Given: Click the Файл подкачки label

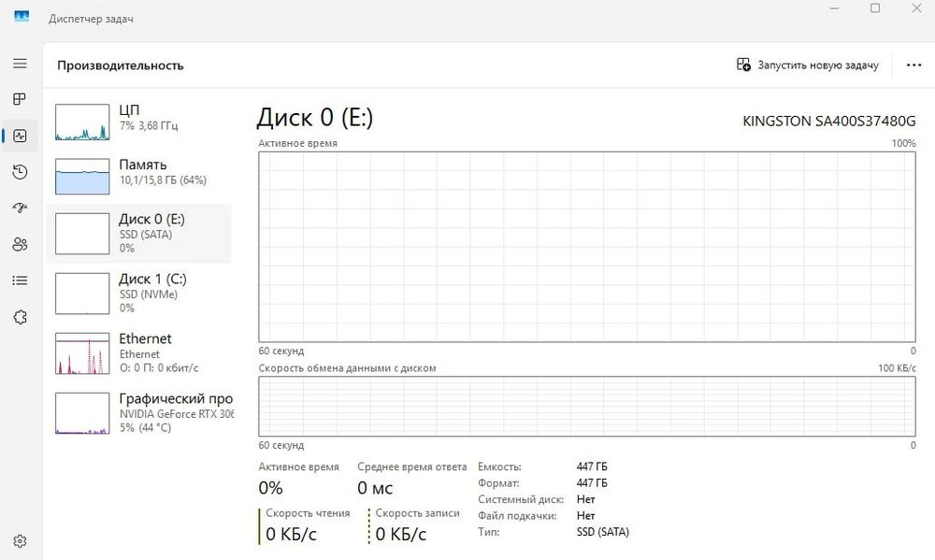Looking at the screenshot, I should pyautogui.click(x=517, y=516).
